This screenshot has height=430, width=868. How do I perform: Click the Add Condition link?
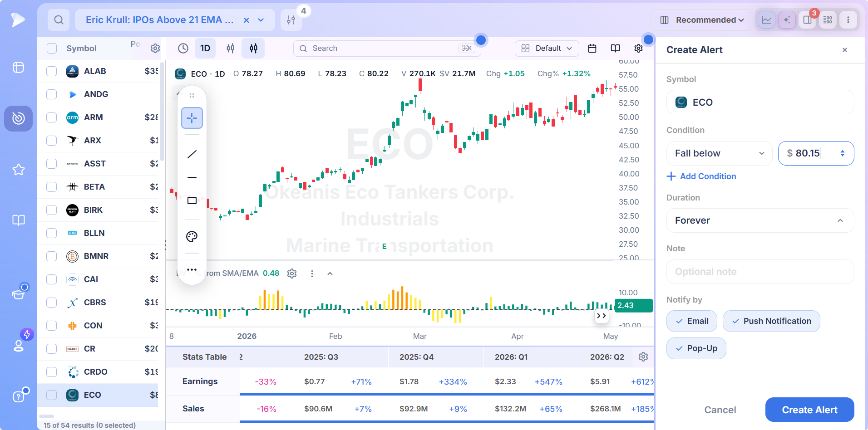pos(701,176)
